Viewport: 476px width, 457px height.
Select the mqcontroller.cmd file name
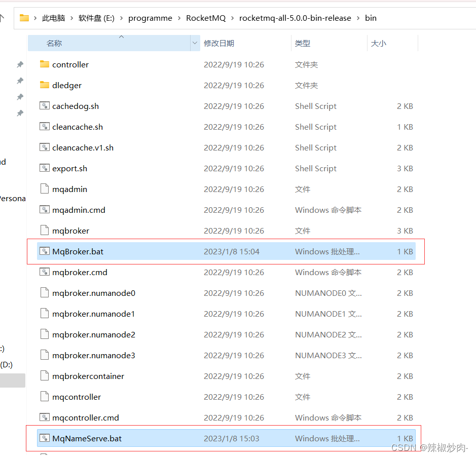pos(86,418)
